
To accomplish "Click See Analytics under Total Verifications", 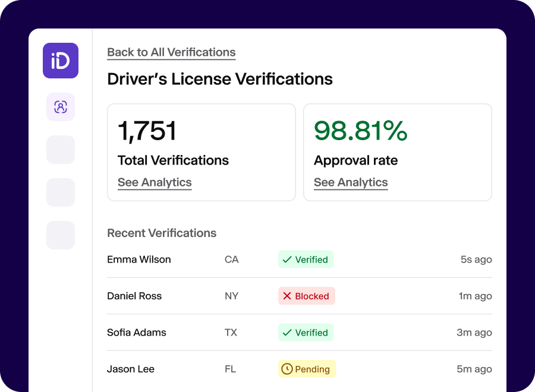I will [155, 182].
